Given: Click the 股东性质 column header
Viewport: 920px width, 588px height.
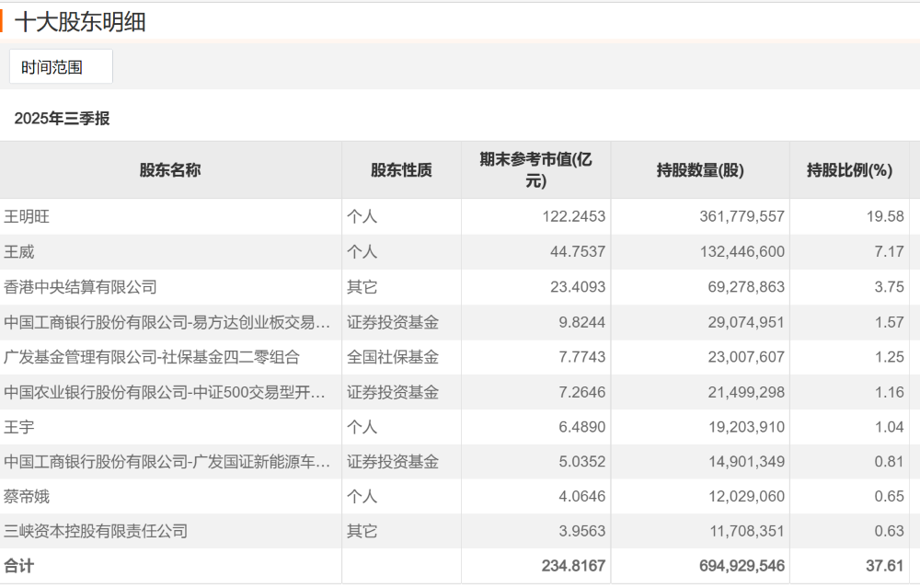Looking at the screenshot, I should pyautogui.click(x=402, y=169).
